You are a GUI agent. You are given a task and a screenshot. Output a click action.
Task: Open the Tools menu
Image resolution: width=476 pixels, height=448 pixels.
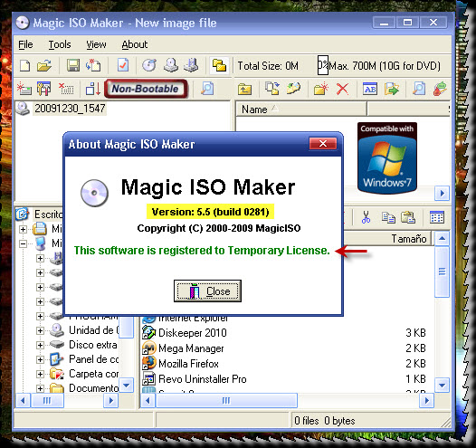coord(60,44)
